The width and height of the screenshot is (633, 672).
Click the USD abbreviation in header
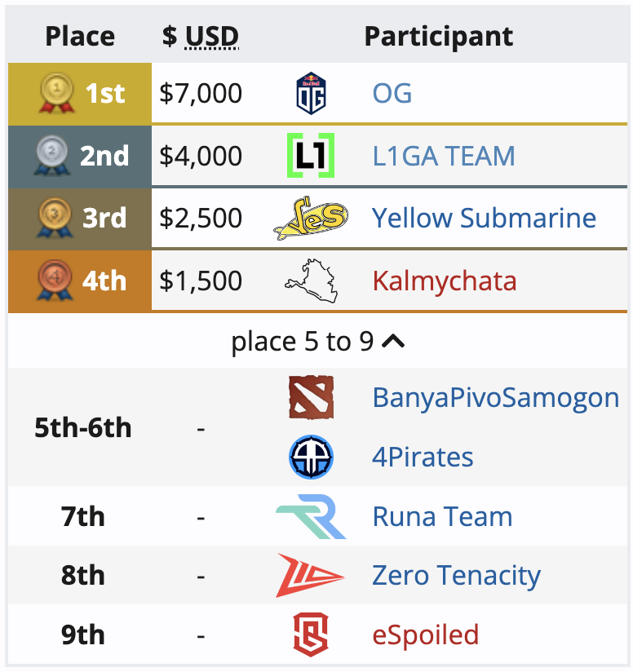point(212,37)
